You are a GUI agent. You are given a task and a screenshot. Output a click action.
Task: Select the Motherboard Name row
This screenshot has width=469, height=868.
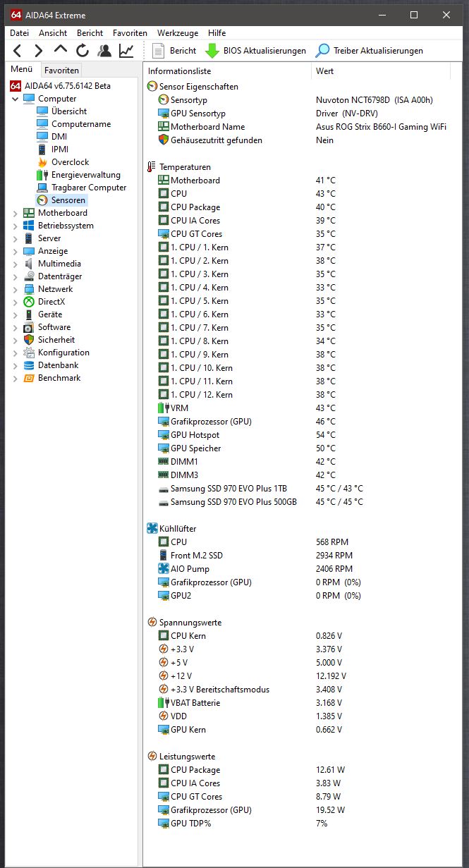297,127
